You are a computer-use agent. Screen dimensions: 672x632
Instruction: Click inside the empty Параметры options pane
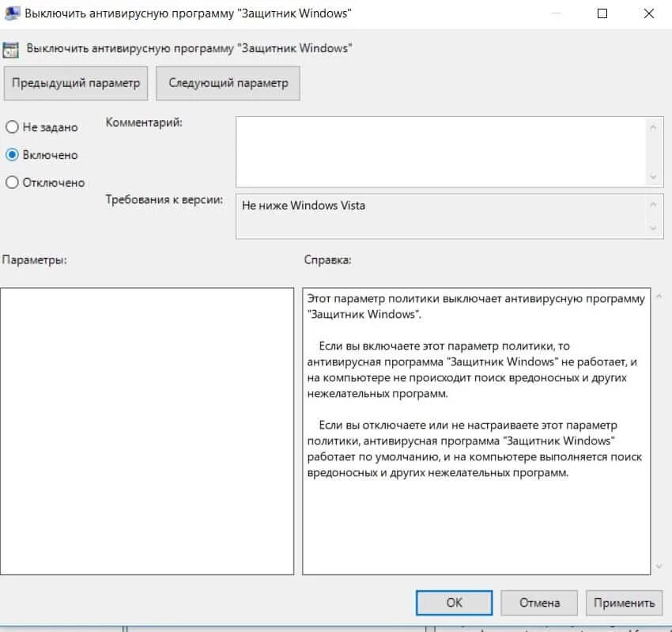coord(147,431)
